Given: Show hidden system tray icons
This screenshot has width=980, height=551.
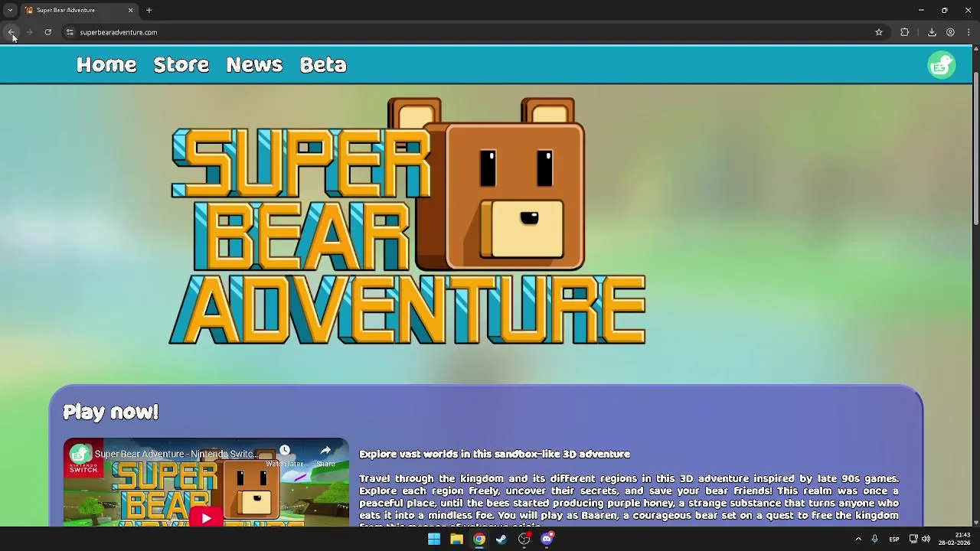Looking at the screenshot, I should 858,539.
